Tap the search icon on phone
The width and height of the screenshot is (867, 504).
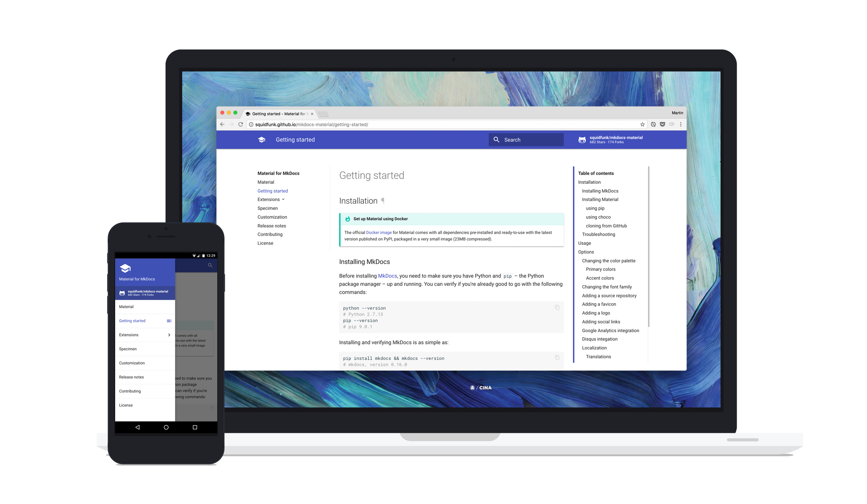(210, 266)
